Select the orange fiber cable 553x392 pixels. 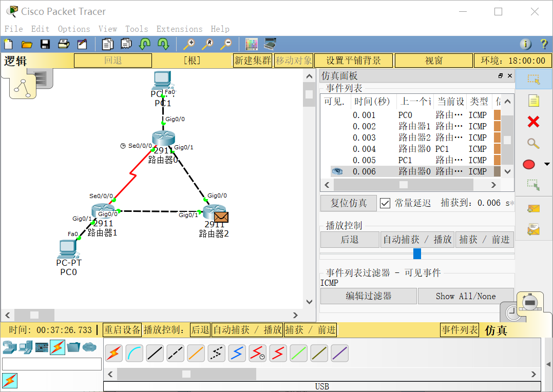click(x=196, y=353)
